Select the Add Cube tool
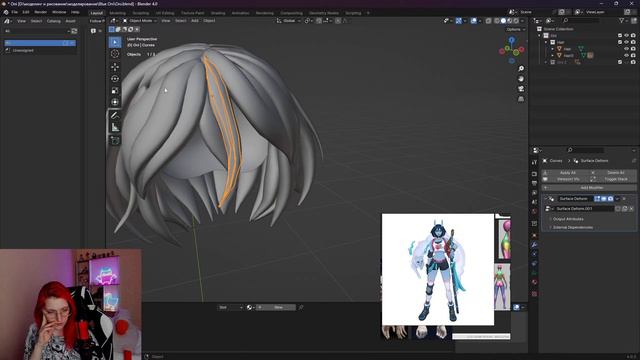 point(115,140)
